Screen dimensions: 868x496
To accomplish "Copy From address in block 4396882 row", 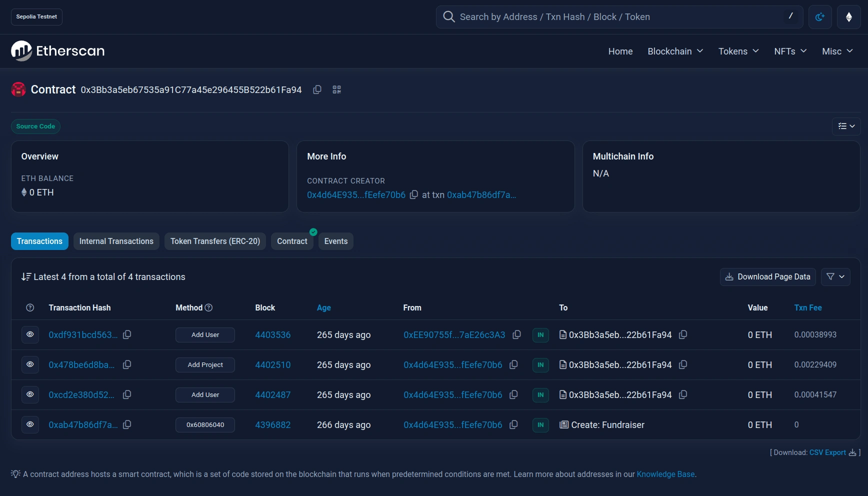I will tap(513, 425).
